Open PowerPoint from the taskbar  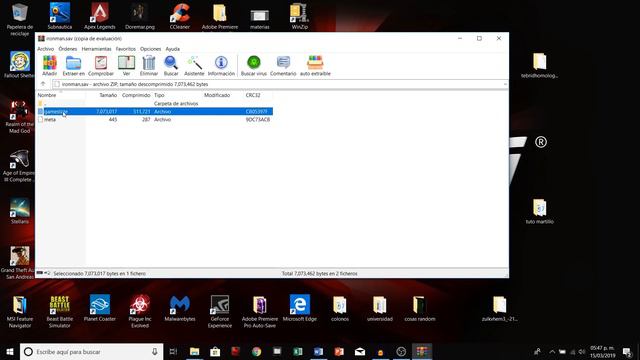339,351
